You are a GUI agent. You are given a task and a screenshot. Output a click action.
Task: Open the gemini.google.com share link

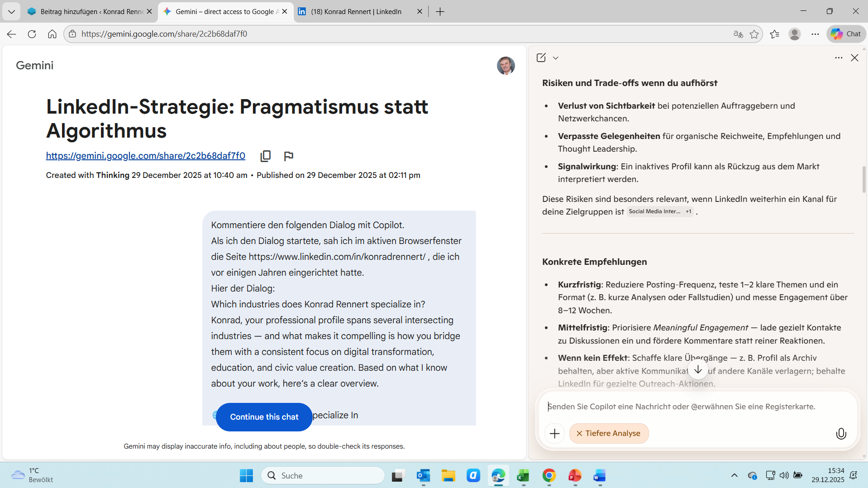145,156
